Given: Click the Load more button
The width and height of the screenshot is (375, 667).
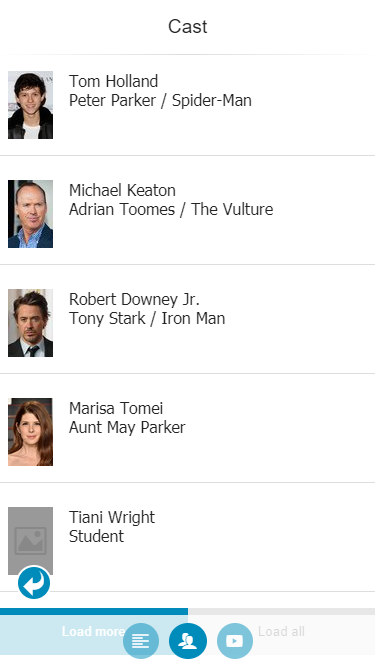Looking at the screenshot, I should pyautogui.click(x=94, y=632).
